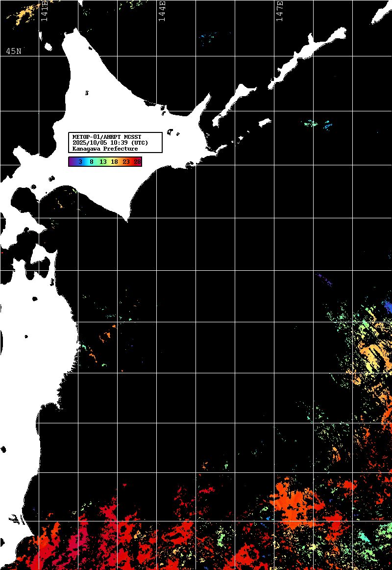The height and width of the screenshot is (570, 392).
Task: Pick the red 28 degree legend color
Action: pos(137,161)
